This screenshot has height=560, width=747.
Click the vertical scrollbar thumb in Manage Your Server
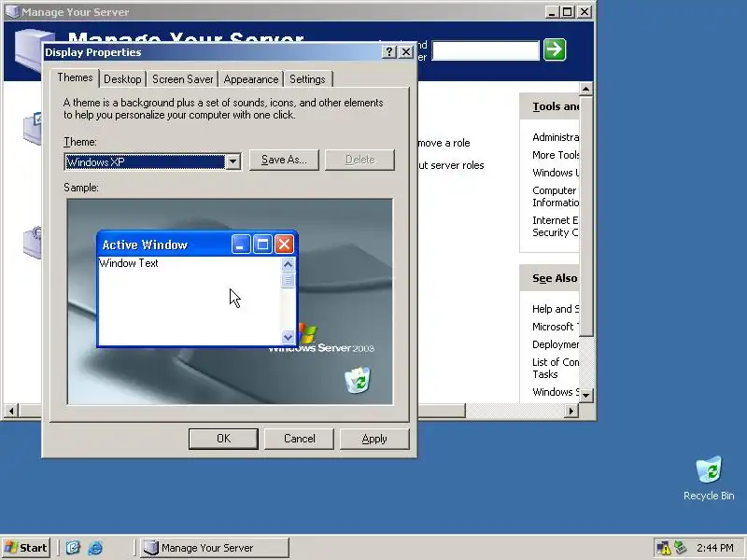[586, 216]
